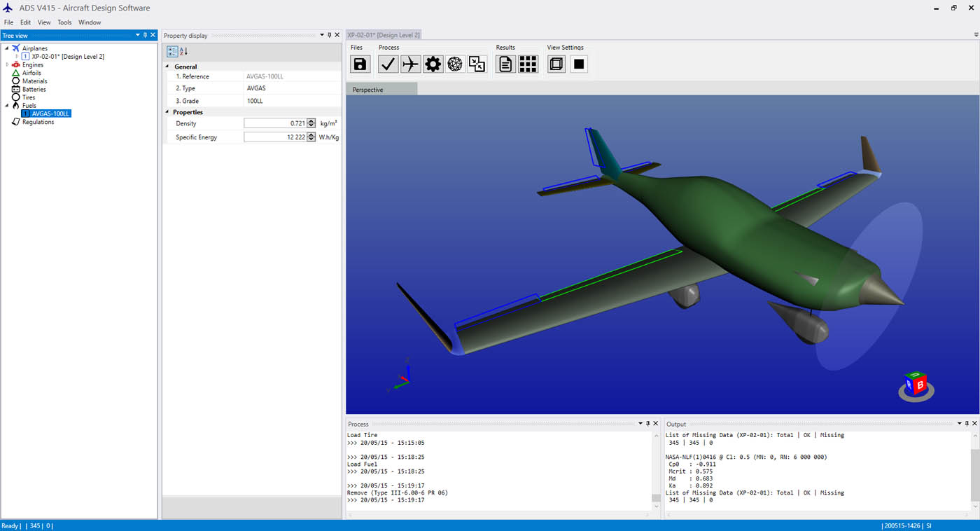Screen dimensions: 980x531
Task: Toggle auto-hide pin on Process panel
Action: (x=648, y=424)
